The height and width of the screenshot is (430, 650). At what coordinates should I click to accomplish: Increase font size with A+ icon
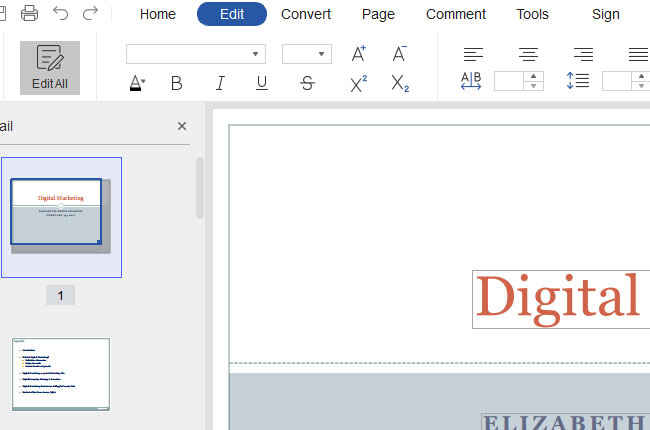click(x=358, y=54)
